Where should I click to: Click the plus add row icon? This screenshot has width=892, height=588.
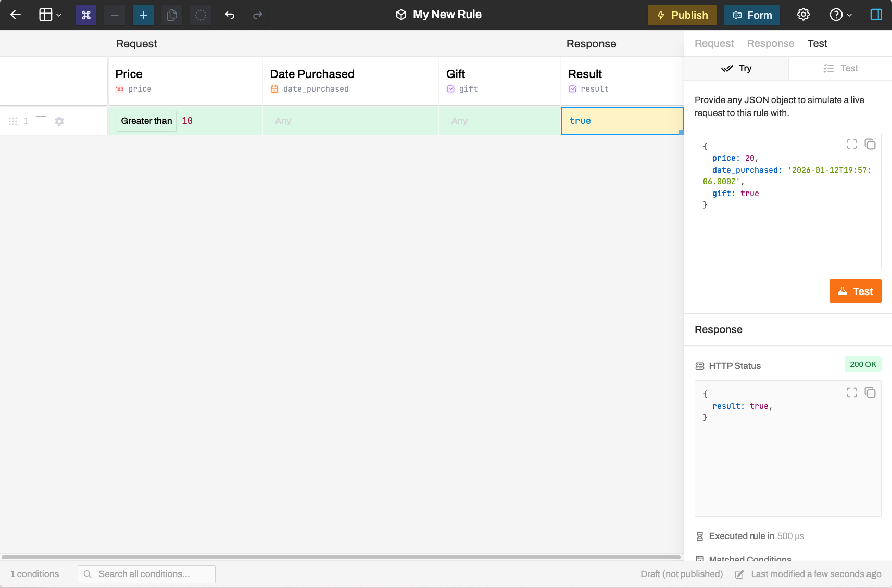click(x=143, y=15)
